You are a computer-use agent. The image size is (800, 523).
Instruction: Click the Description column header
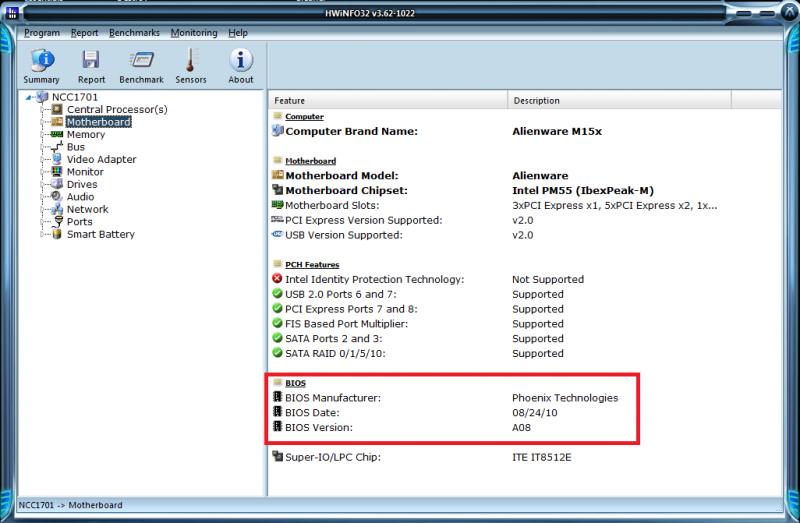coord(538,101)
